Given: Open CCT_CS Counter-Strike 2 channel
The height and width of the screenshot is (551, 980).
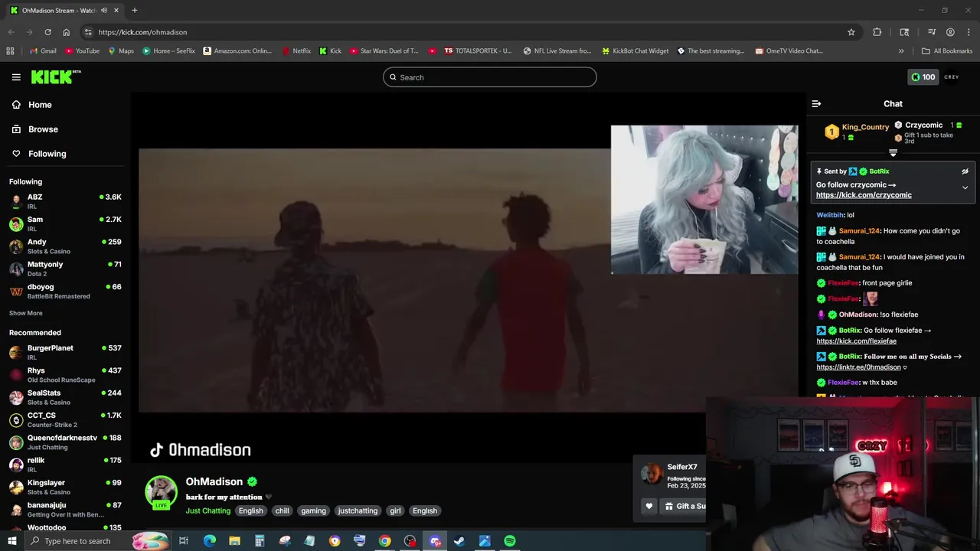Looking at the screenshot, I should (x=65, y=419).
